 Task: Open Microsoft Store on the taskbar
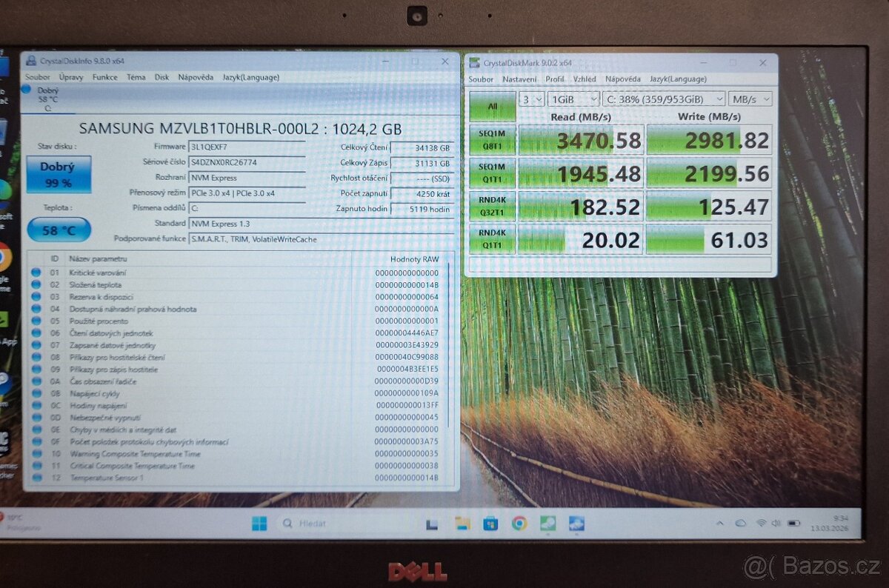point(490,524)
